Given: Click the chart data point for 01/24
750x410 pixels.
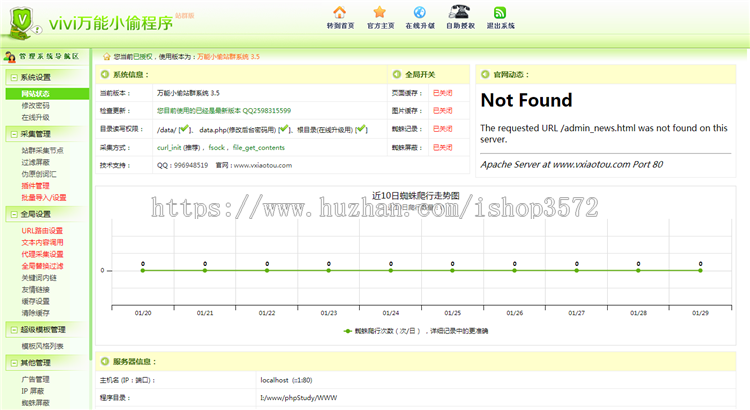Looking at the screenshot, I should 391,270.
